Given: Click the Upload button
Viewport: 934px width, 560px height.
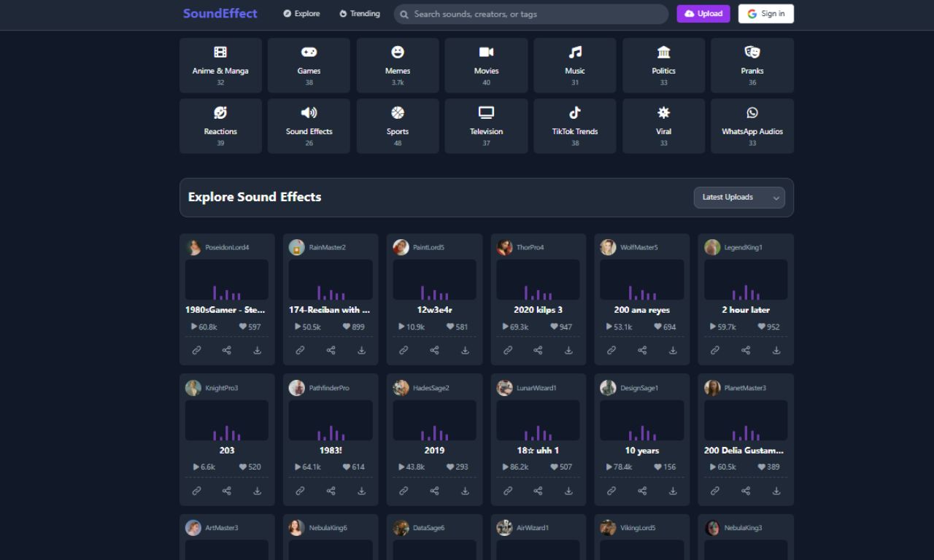Looking at the screenshot, I should [x=703, y=14].
